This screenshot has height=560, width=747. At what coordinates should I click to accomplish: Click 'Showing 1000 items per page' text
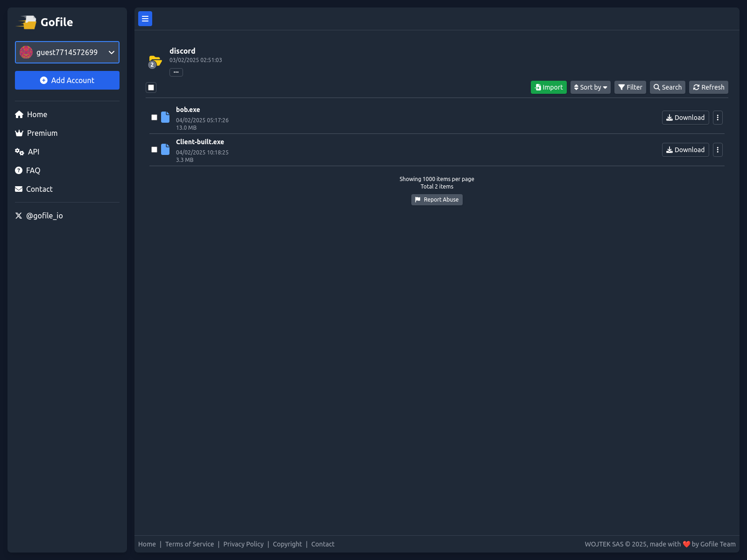437,179
